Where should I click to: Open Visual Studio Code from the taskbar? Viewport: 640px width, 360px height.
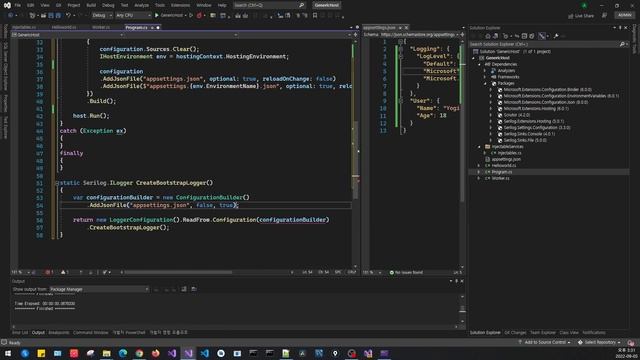click(x=204, y=353)
